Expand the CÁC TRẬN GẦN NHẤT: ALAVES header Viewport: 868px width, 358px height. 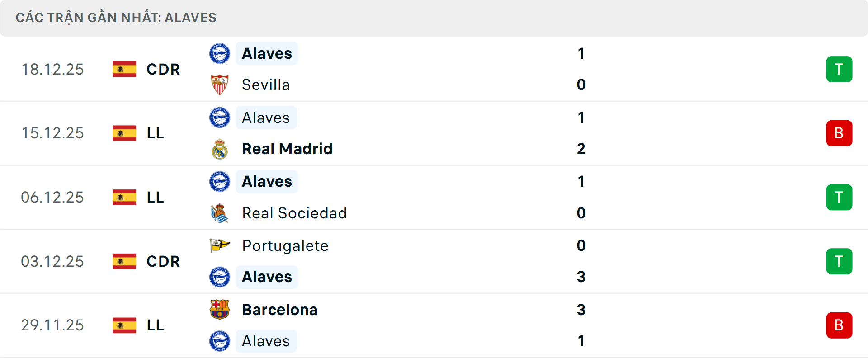click(116, 18)
